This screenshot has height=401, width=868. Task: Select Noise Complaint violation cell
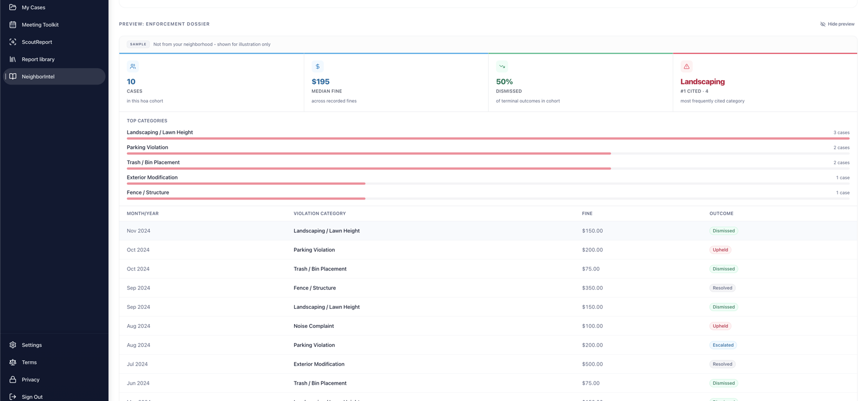click(x=314, y=326)
